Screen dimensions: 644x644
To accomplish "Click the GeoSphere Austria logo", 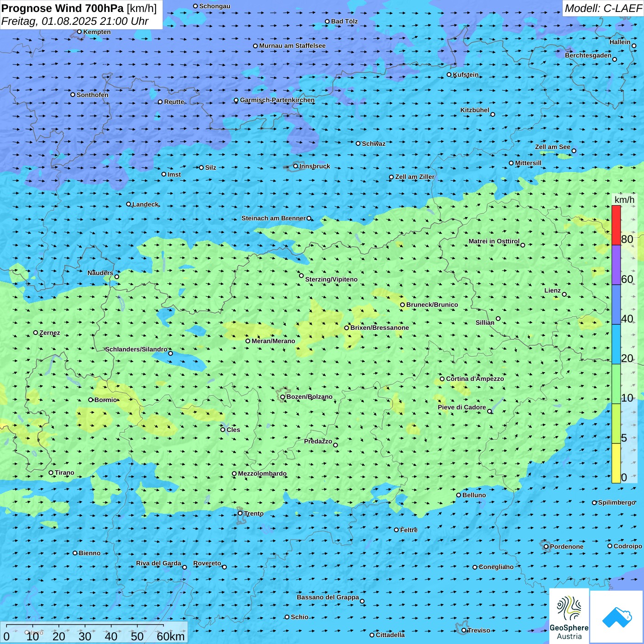I will pos(569,615).
